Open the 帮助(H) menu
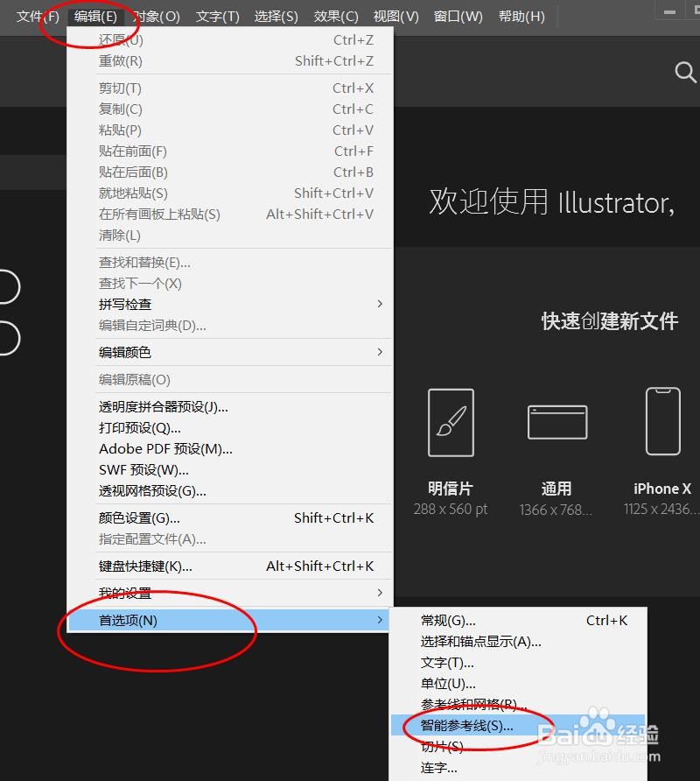 tap(521, 17)
